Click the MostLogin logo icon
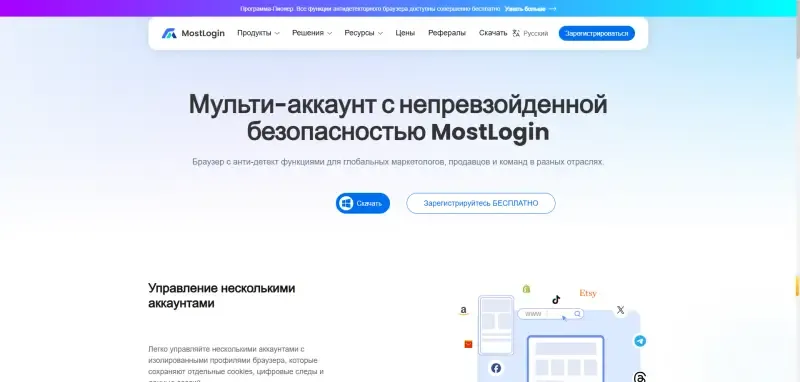 click(169, 34)
